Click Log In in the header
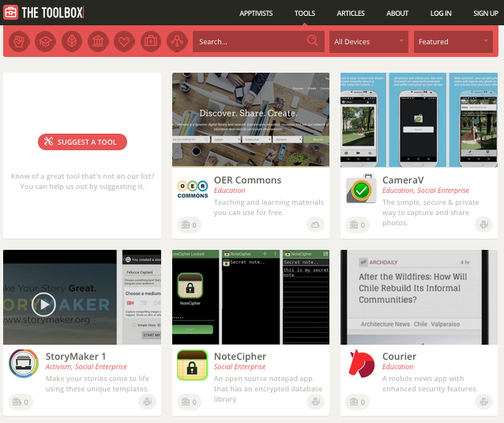Image resolution: width=504 pixels, height=423 pixels. pyautogui.click(x=441, y=13)
